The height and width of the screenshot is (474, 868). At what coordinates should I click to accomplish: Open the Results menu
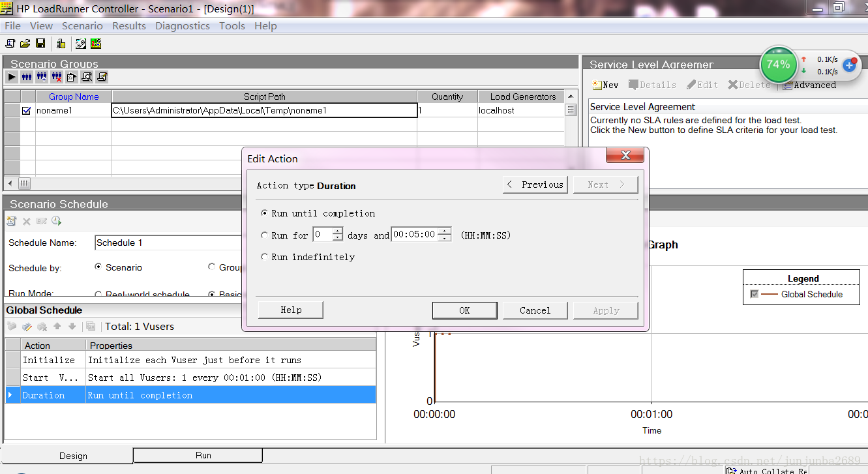[129, 26]
